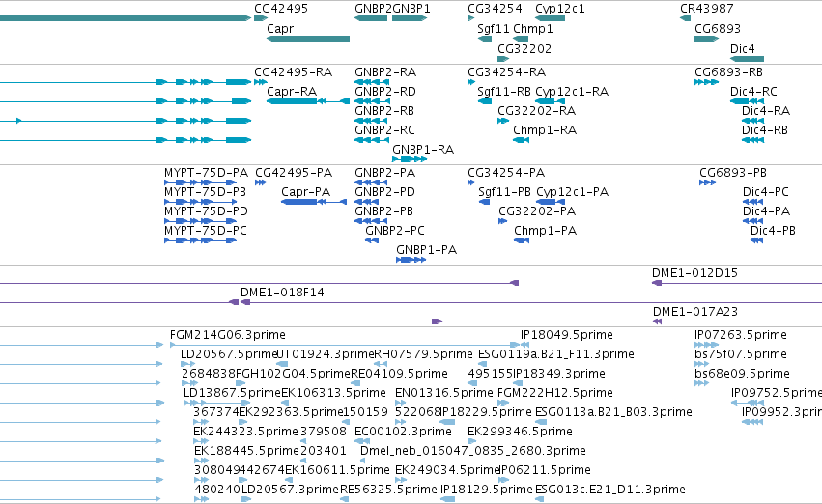This screenshot has height=504, width=822.
Task: Select the Capr-RA transcript label
Action: pos(292,92)
